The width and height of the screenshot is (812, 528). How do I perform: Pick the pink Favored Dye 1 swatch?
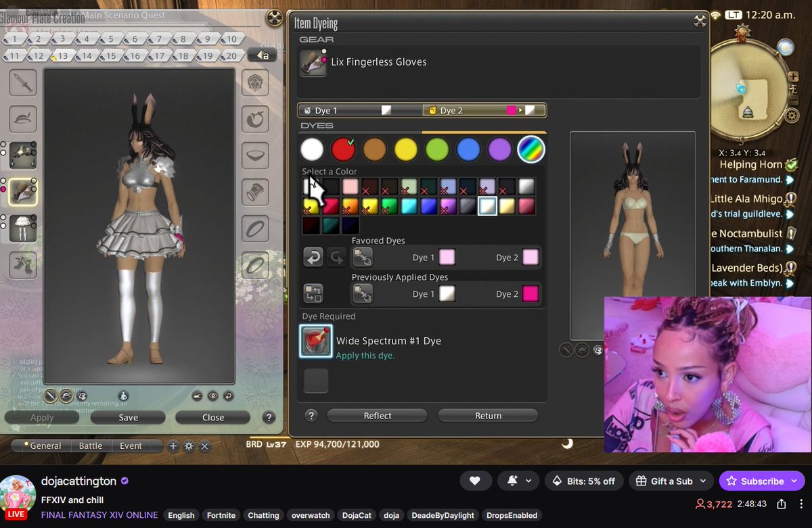pyautogui.click(x=447, y=257)
